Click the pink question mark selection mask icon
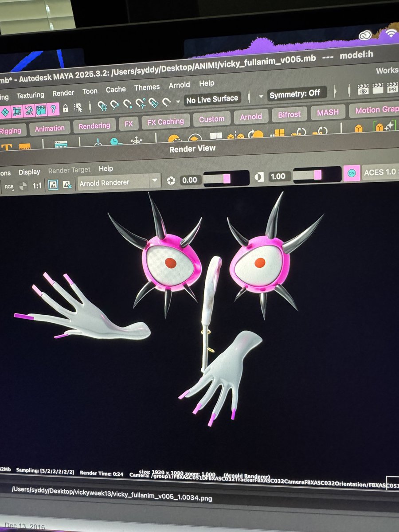This screenshot has width=399, height=532. [x=53, y=109]
